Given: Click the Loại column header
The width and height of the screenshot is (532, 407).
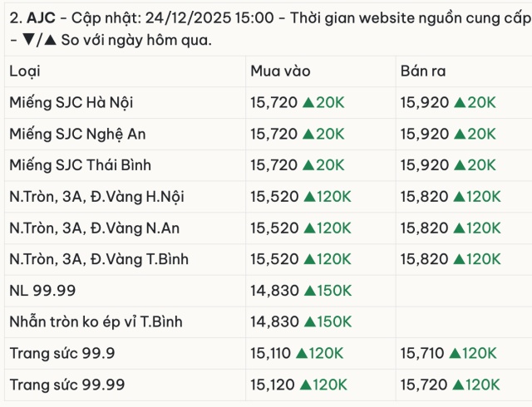Looking at the screenshot, I should pos(25,71).
